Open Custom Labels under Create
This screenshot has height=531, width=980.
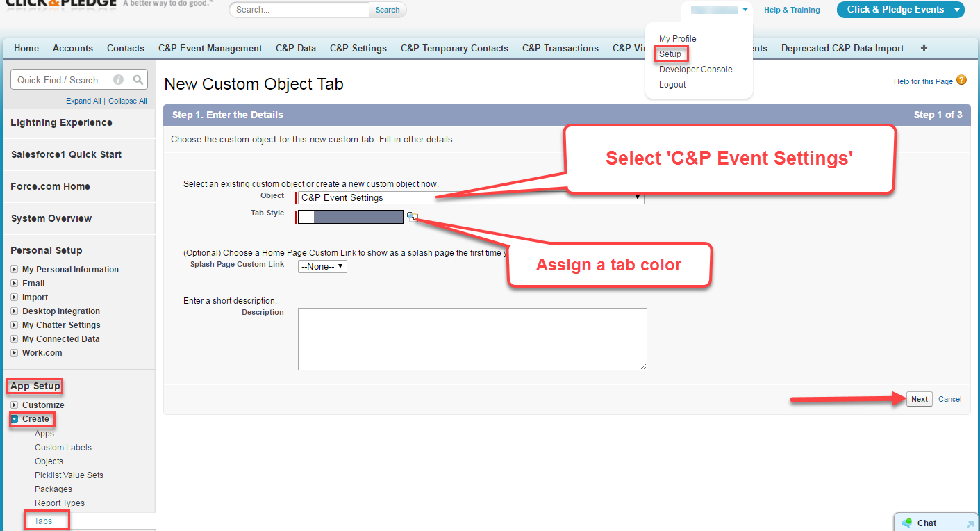(63, 447)
